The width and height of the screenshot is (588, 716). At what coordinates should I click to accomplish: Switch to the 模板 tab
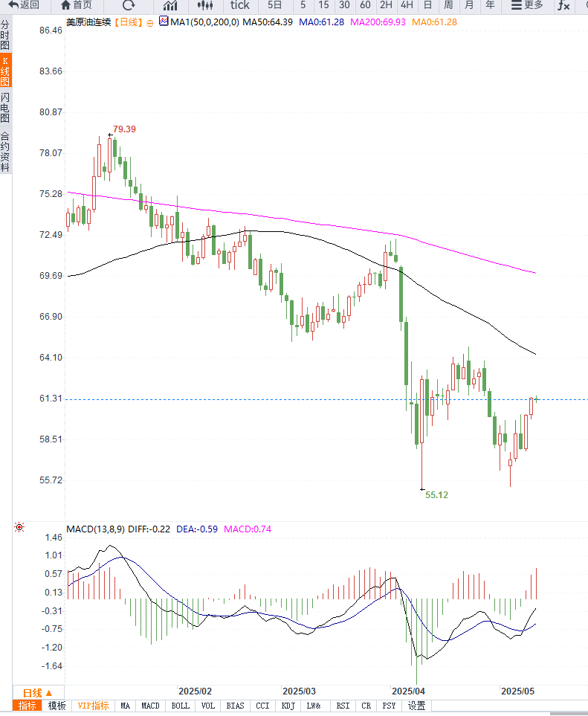(x=57, y=706)
